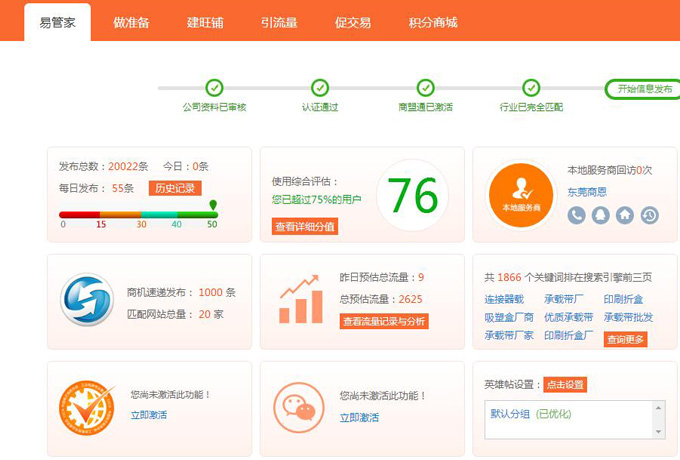Click the phone icon under 东莞商恩
The image size is (680, 460).
tap(576, 215)
